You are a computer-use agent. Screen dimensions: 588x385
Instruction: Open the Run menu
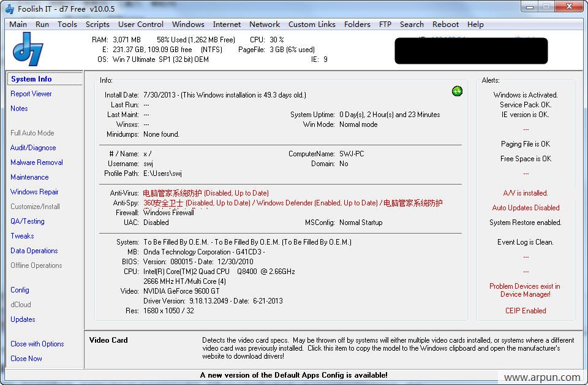(42, 25)
